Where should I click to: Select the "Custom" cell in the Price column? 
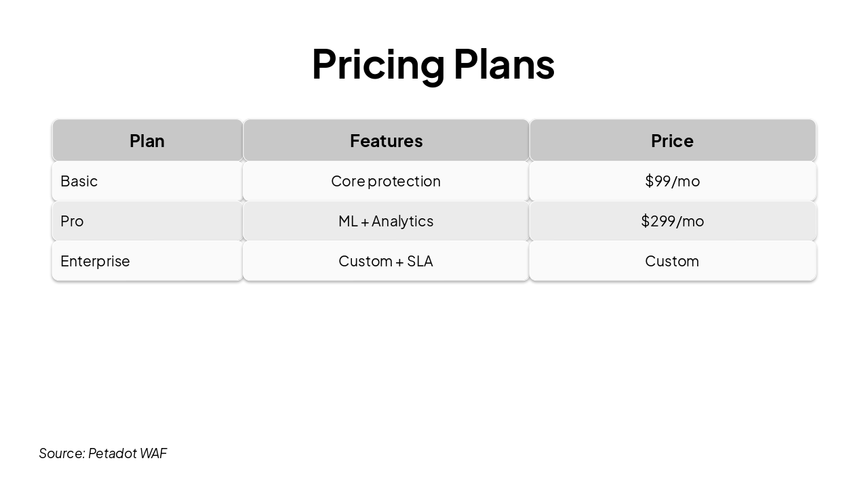pos(672,261)
